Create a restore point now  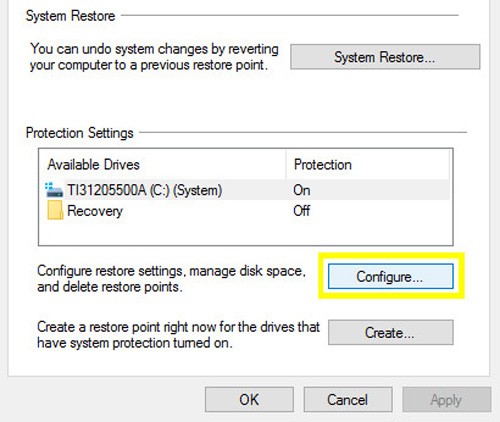pyautogui.click(x=391, y=332)
